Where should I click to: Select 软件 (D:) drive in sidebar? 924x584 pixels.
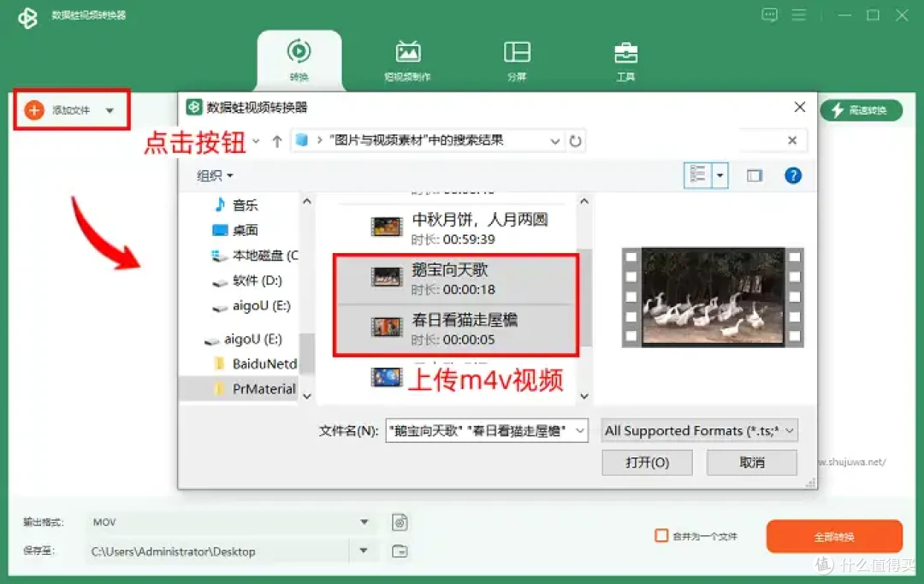247,280
